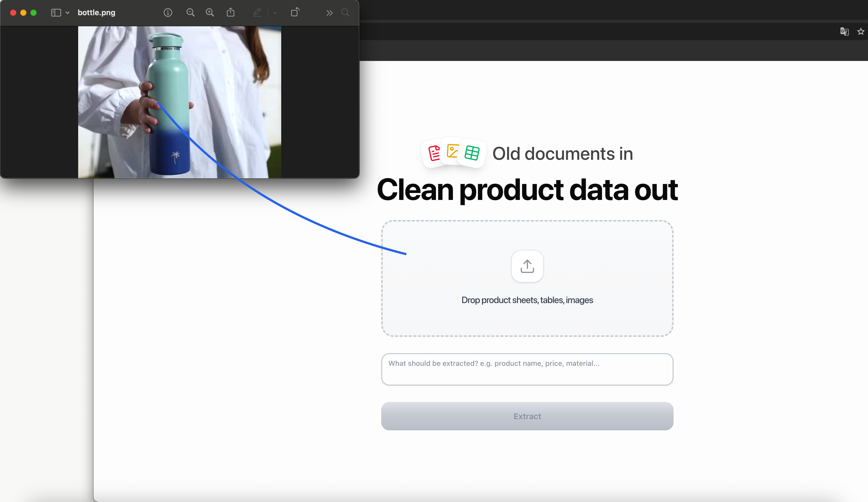
Task: Click the bottle photo in Preview
Action: click(179, 102)
